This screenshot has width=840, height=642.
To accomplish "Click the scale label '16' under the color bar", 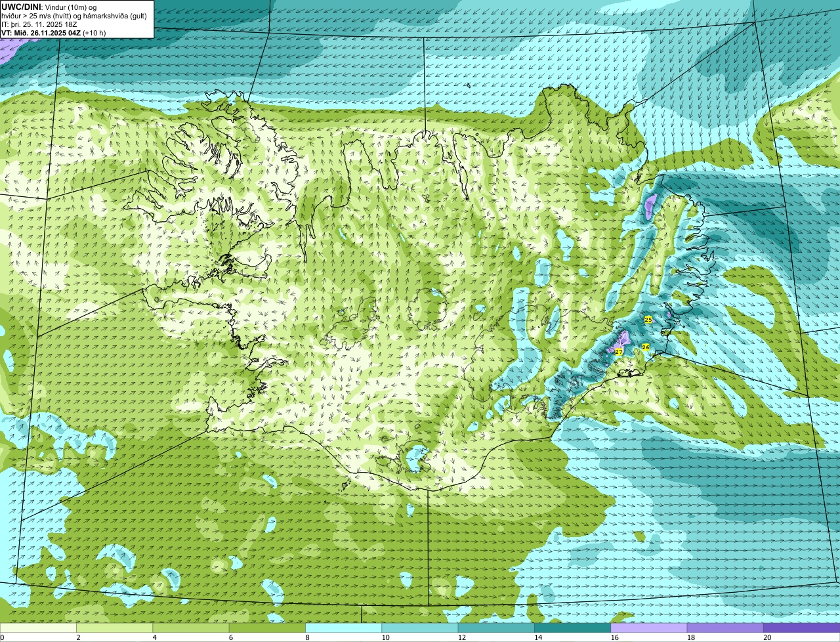I will point(614,637).
